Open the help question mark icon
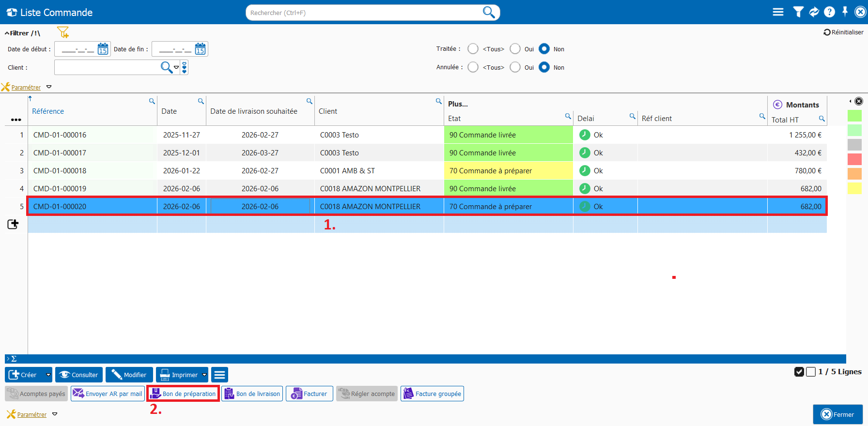This screenshot has width=868, height=426. [829, 12]
